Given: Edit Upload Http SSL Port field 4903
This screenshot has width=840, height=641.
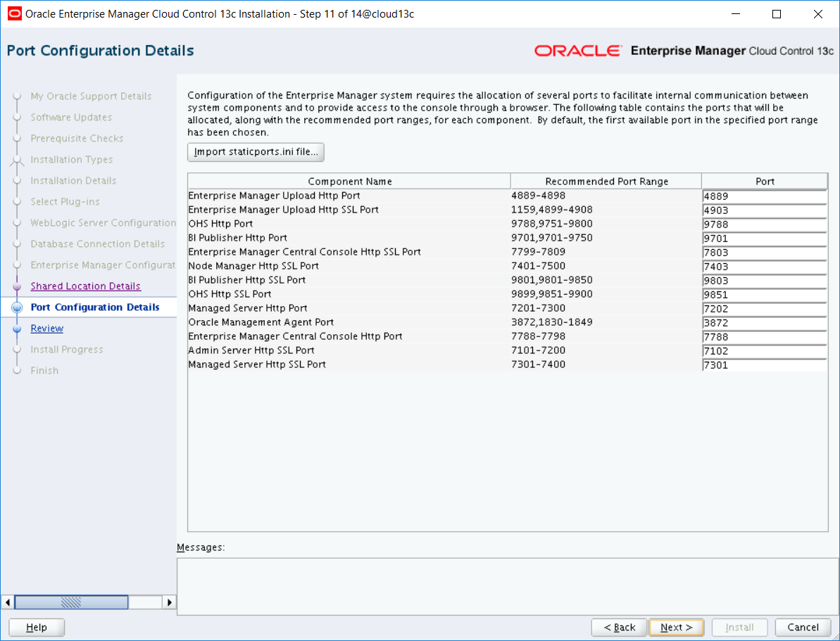Looking at the screenshot, I should tap(765, 210).
